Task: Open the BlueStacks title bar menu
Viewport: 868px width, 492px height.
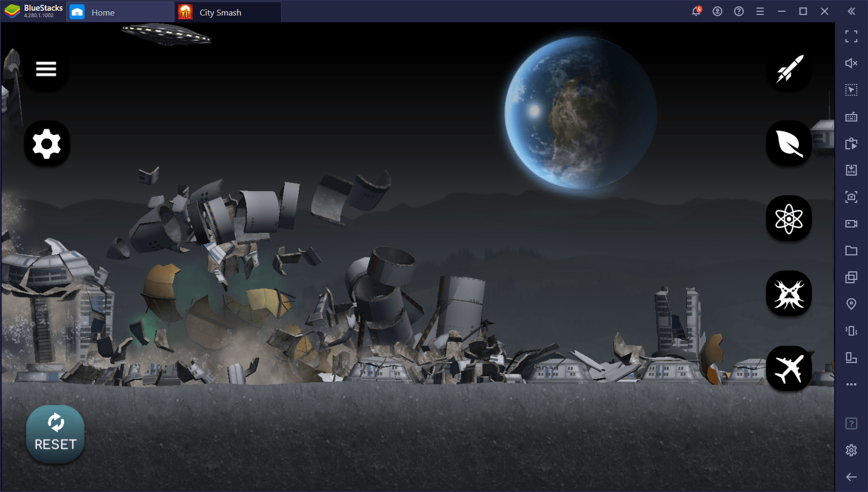Action: tap(760, 11)
